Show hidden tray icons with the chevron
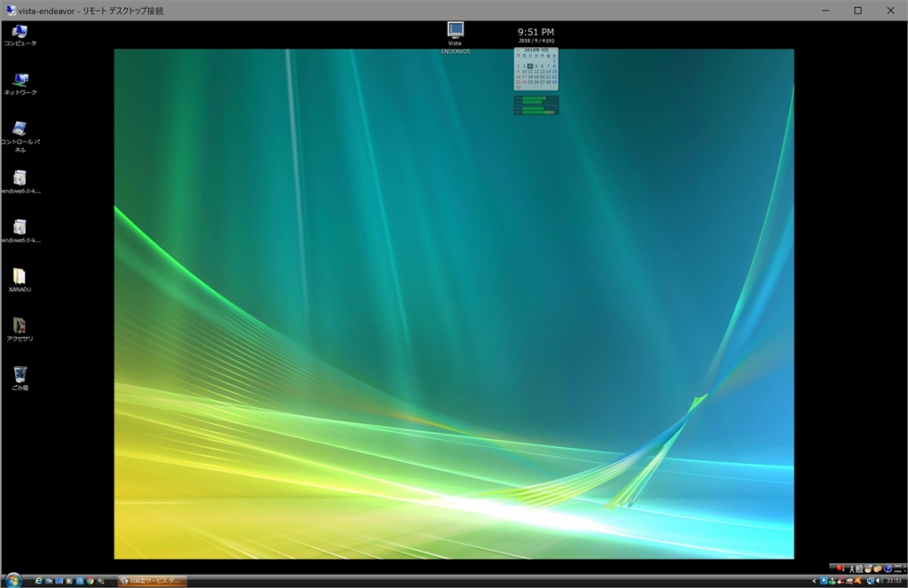The image size is (908, 588). tap(814, 581)
